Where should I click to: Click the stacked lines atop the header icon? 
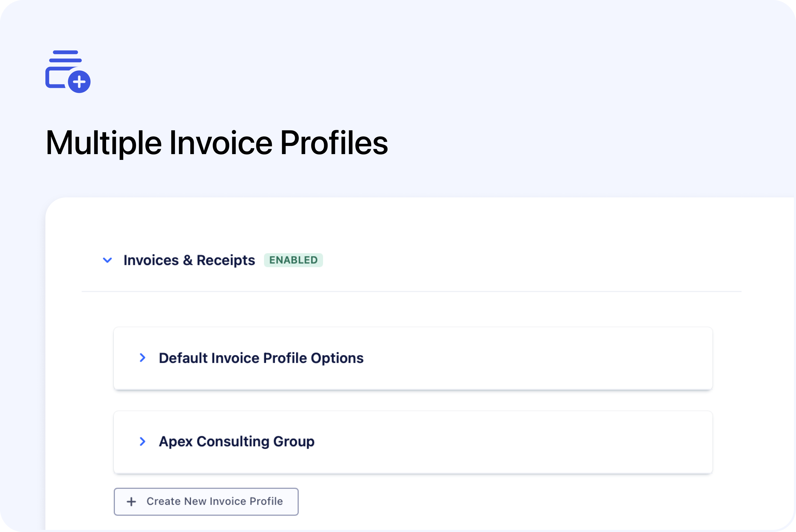[65, 56]
